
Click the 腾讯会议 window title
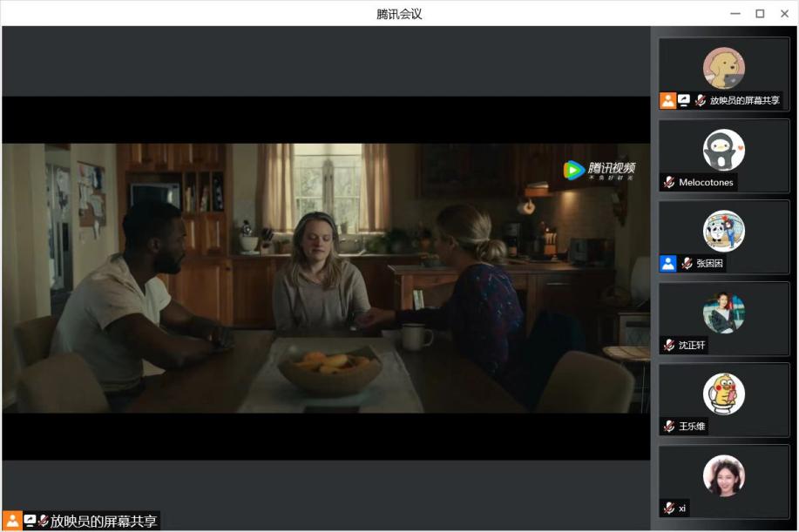399,14
